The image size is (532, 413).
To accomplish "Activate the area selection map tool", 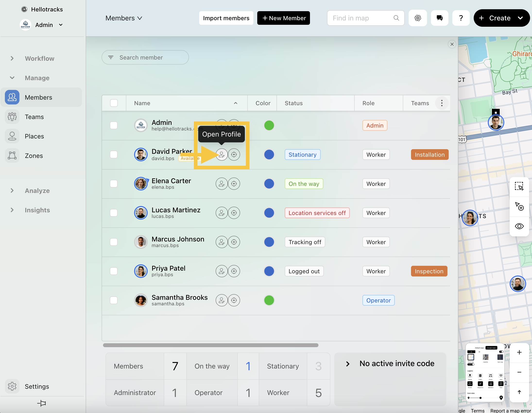I will coord(519,186).
